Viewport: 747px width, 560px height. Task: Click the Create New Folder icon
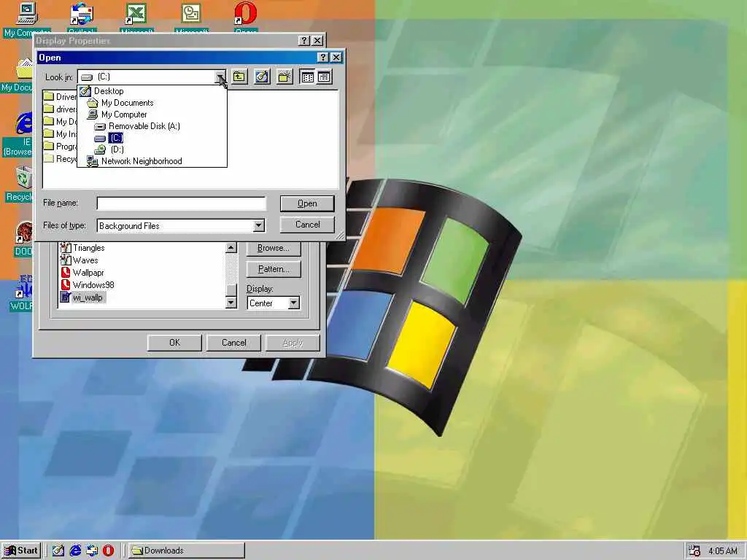coord(285,77)
